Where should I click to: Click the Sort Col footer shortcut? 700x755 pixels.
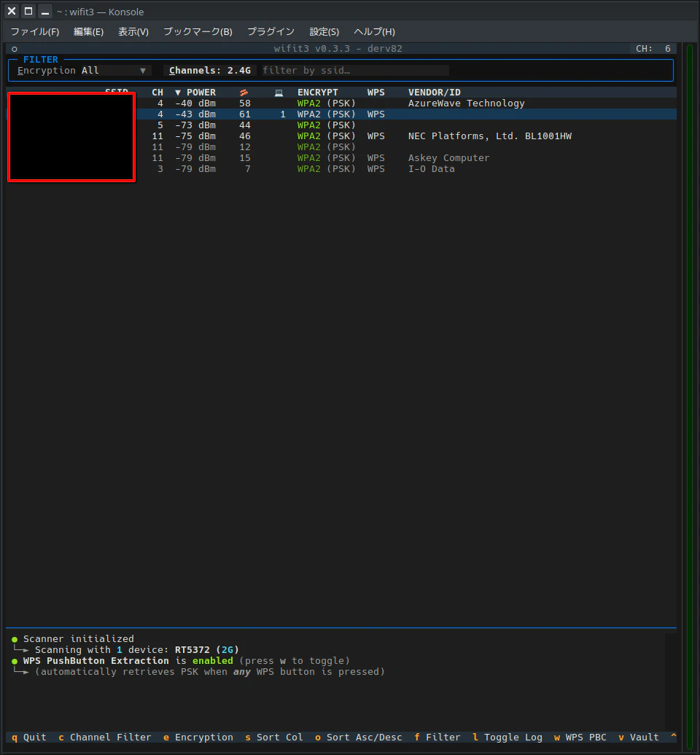(x=274, y=738)
